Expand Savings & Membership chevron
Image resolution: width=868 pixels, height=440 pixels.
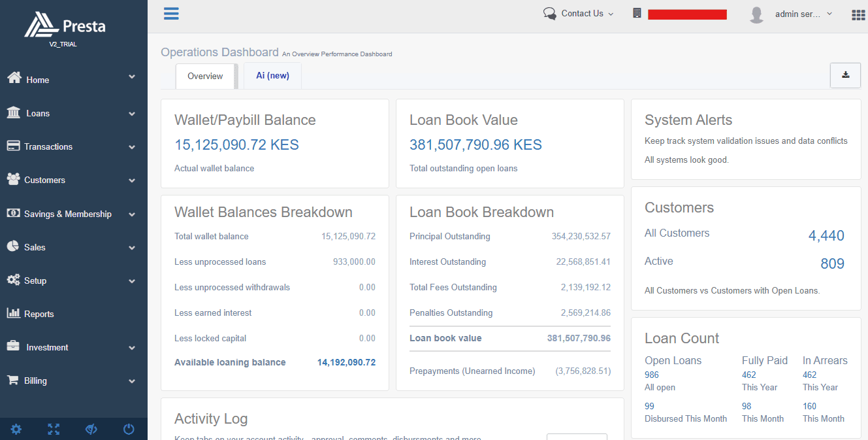pyautogui.click(x=132, y=214)
